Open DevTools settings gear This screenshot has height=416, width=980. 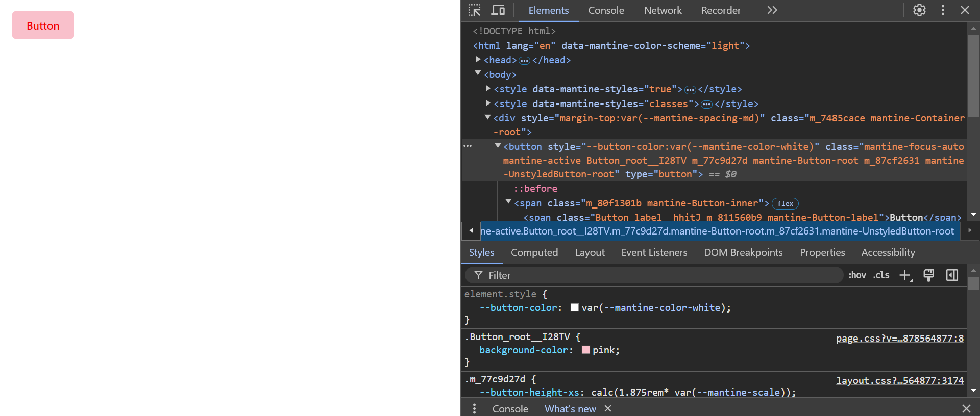(x=919, y=10)
